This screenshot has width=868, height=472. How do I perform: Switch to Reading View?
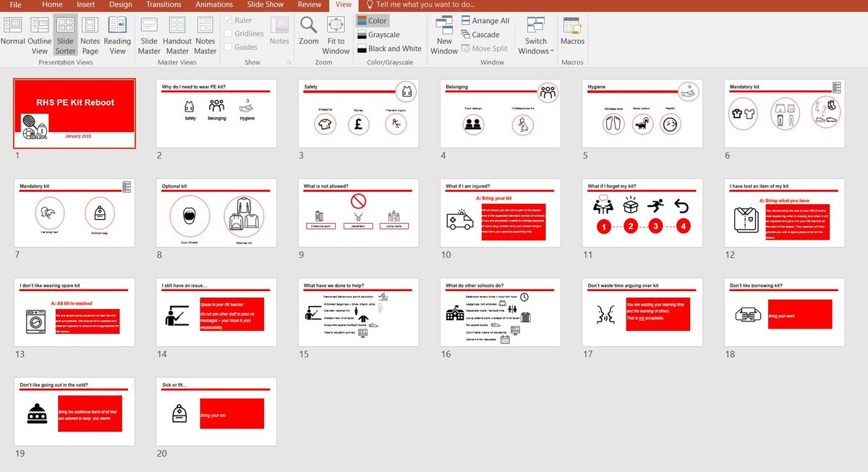117,35
